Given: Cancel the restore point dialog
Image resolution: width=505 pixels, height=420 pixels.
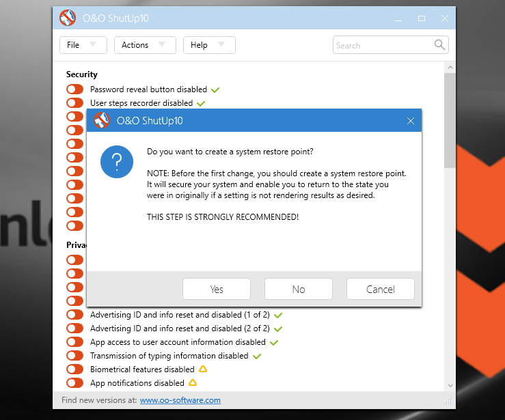Looking at the screenshot, I should click(x=381, y=289).
